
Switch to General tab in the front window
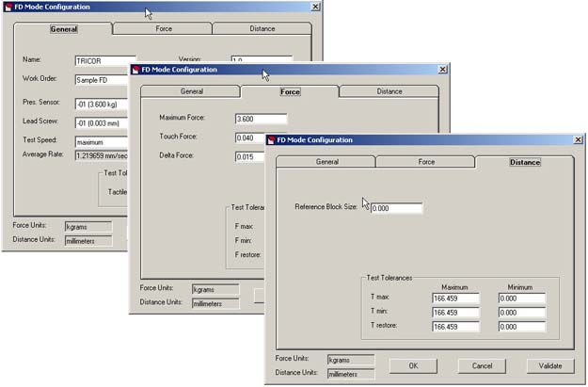[326, 162]
